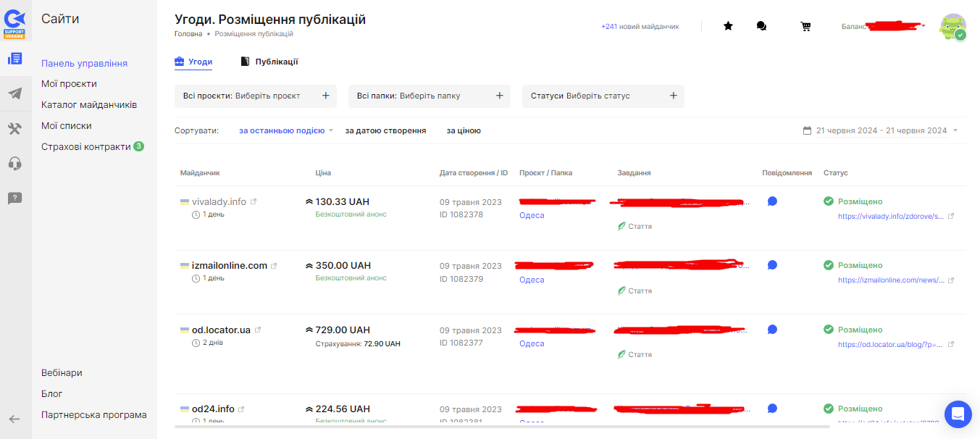980x439 pixels.
Task: Click the calendar icon by date range
Action: pos(808,131)
